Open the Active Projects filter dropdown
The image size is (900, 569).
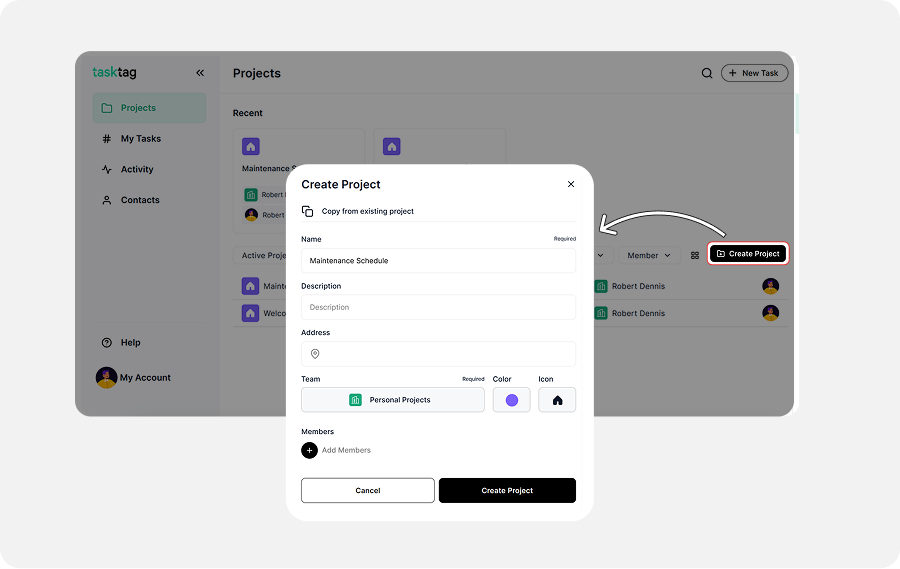[x=262, y=255]
